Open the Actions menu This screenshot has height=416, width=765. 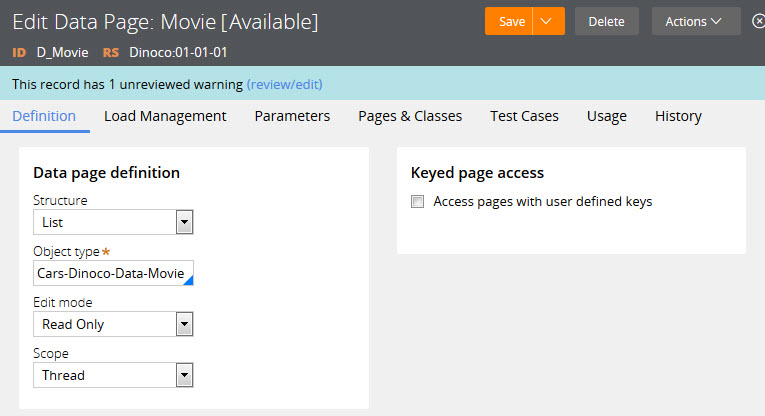(696, 21)
